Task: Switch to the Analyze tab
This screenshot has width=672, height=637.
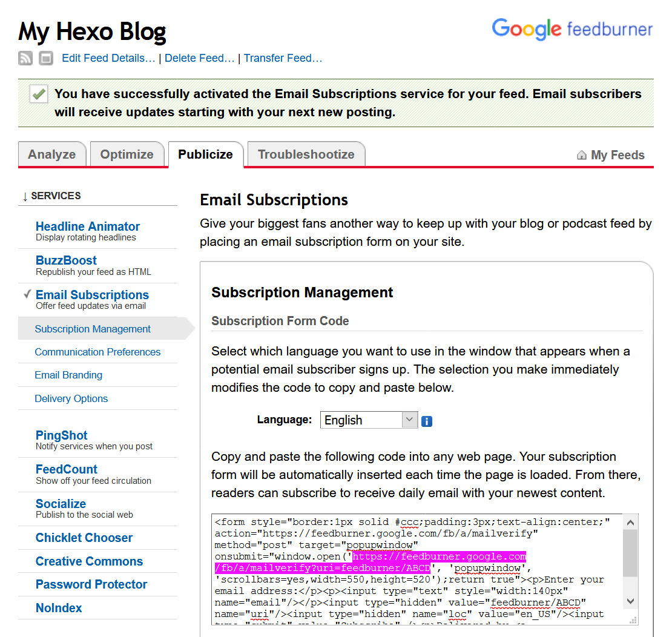Action: (52, 154)
